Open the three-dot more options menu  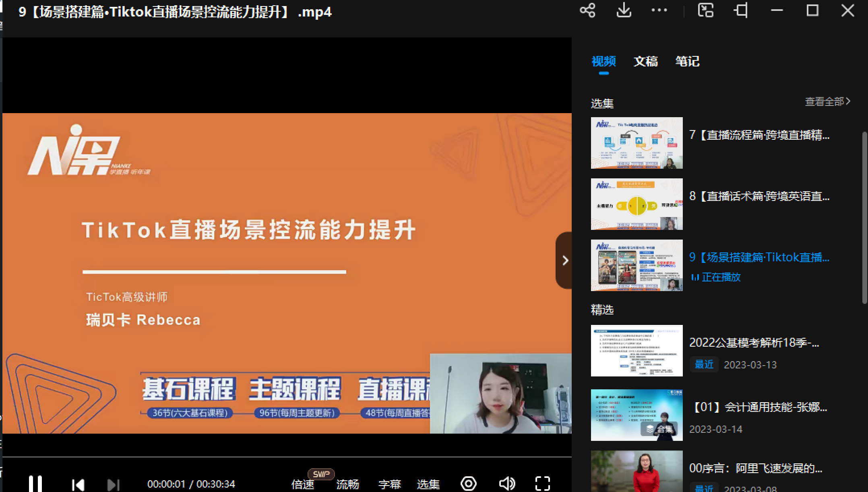(659, 10)
